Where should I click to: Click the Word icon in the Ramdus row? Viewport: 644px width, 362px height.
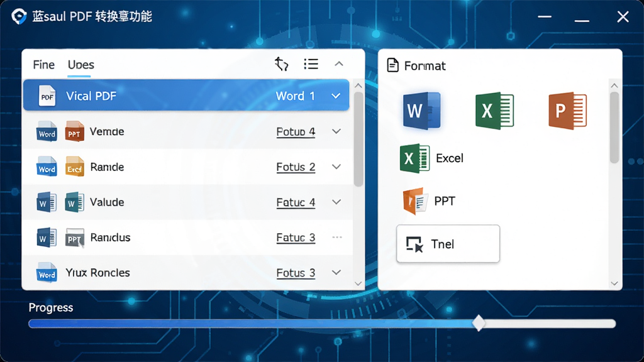click(x=47, y=237)
